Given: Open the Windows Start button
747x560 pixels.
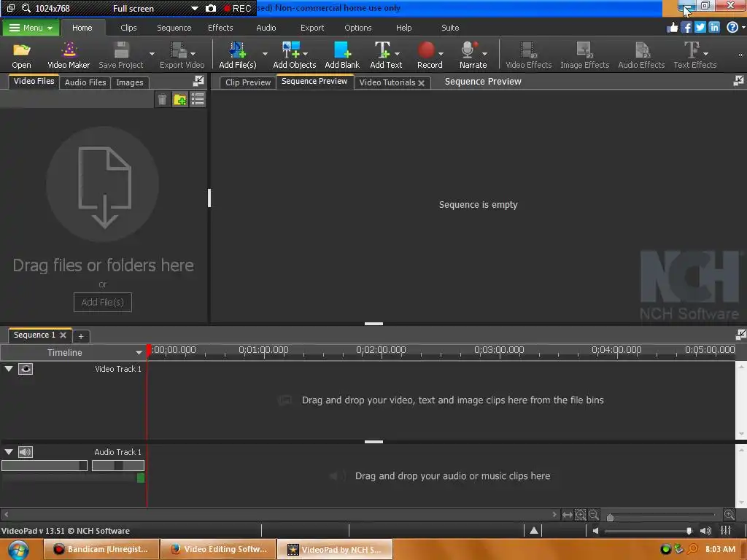Looking at the screenshot, I should click(18, 550).
